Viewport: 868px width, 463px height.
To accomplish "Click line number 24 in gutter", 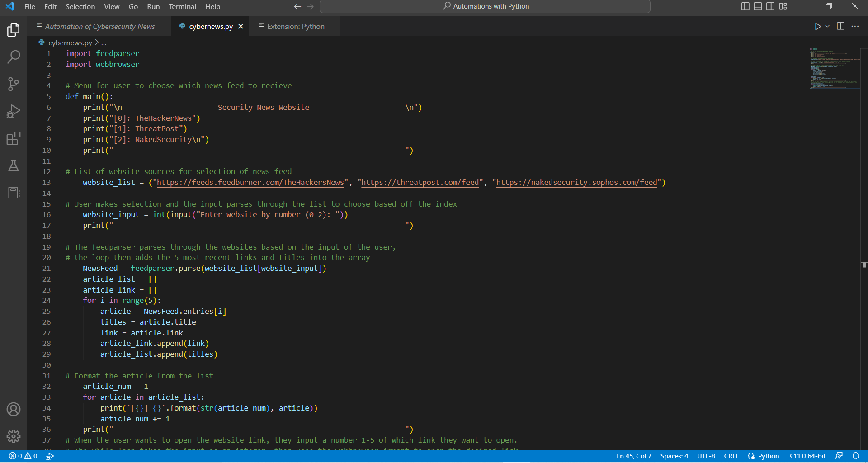I will tap(47, 300).
